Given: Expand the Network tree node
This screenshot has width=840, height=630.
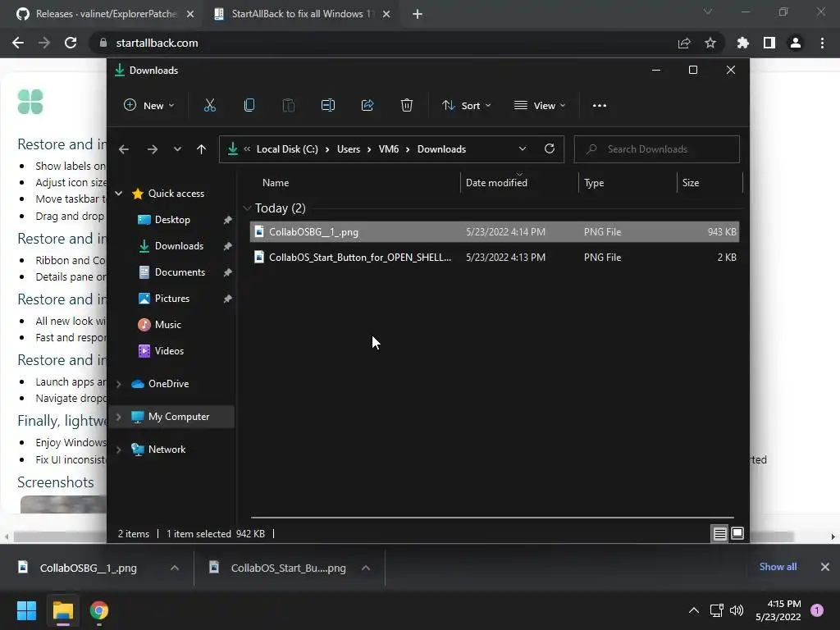Looking at the screenshot, I should coord(119,450).
